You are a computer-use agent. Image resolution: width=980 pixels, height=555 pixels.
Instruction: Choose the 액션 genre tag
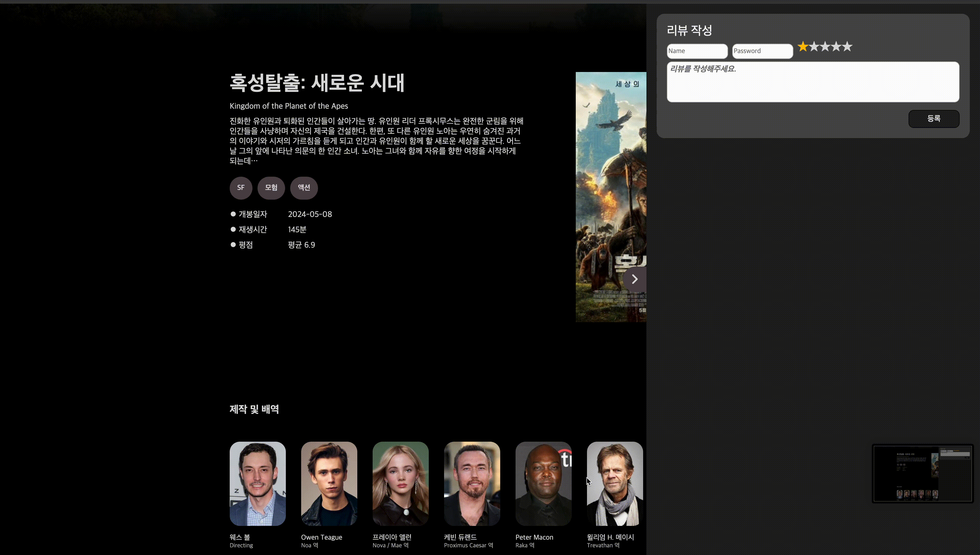[304, 188]
